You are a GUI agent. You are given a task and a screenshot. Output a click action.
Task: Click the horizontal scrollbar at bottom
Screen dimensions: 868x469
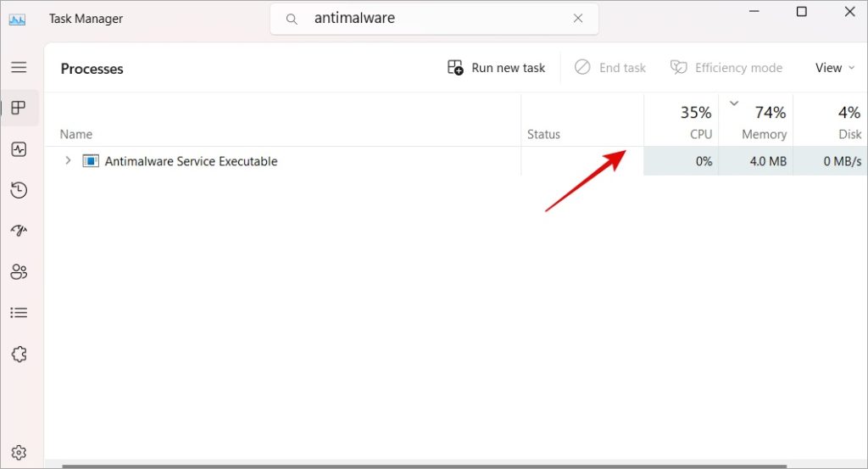424,466
